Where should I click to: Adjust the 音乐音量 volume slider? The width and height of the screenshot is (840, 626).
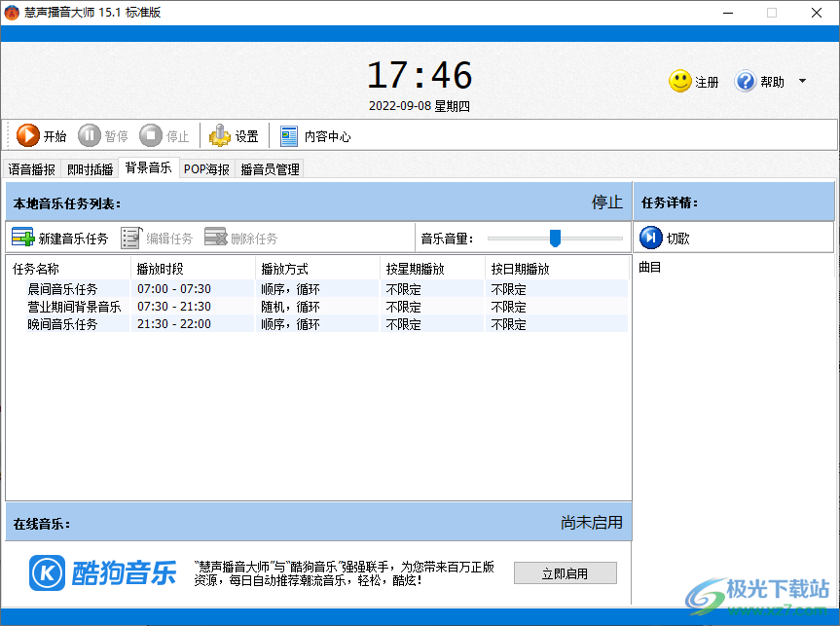[x=556, y=237]
